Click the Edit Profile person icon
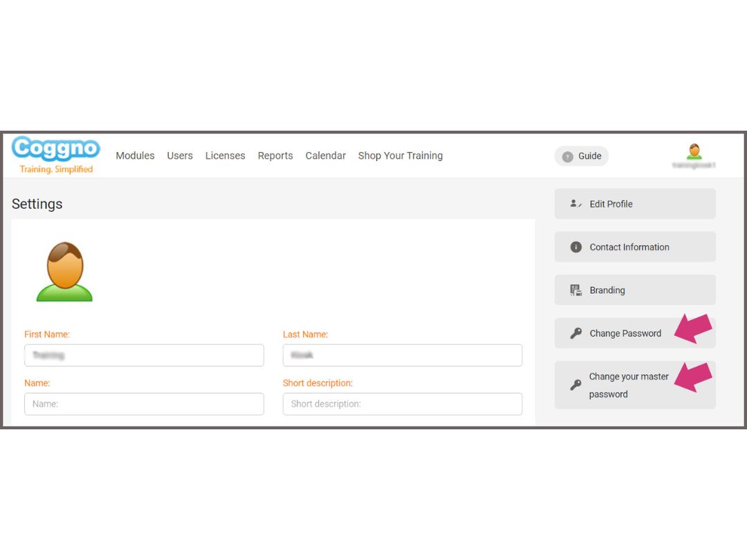 tap(575, 204)
